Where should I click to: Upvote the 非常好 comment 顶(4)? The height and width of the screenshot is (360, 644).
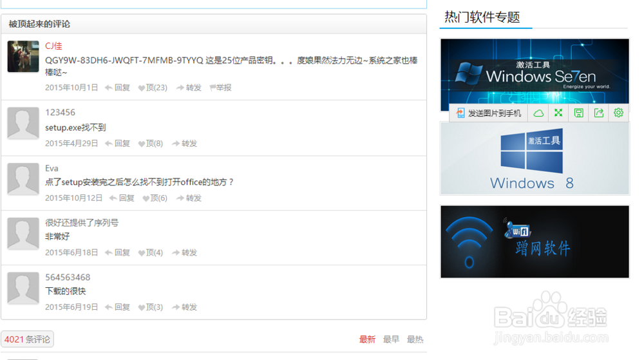click(151, 252)
